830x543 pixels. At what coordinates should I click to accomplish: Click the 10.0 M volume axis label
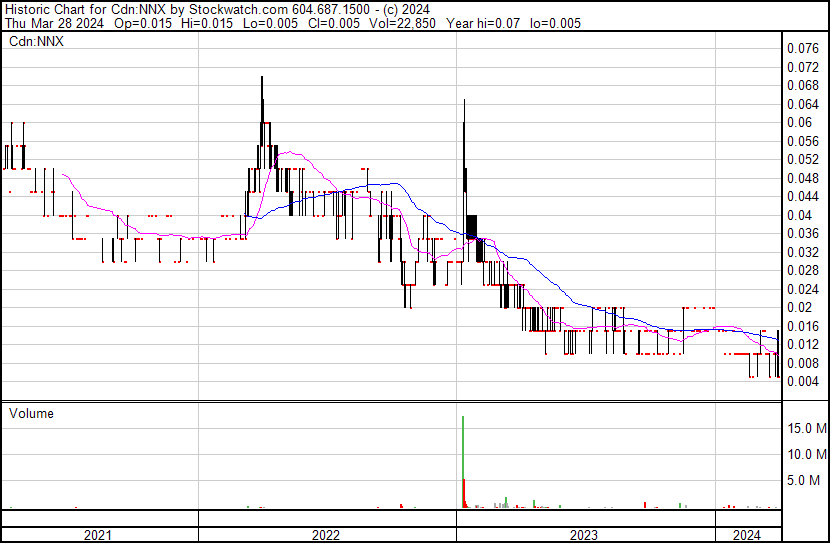click(806, 455)
